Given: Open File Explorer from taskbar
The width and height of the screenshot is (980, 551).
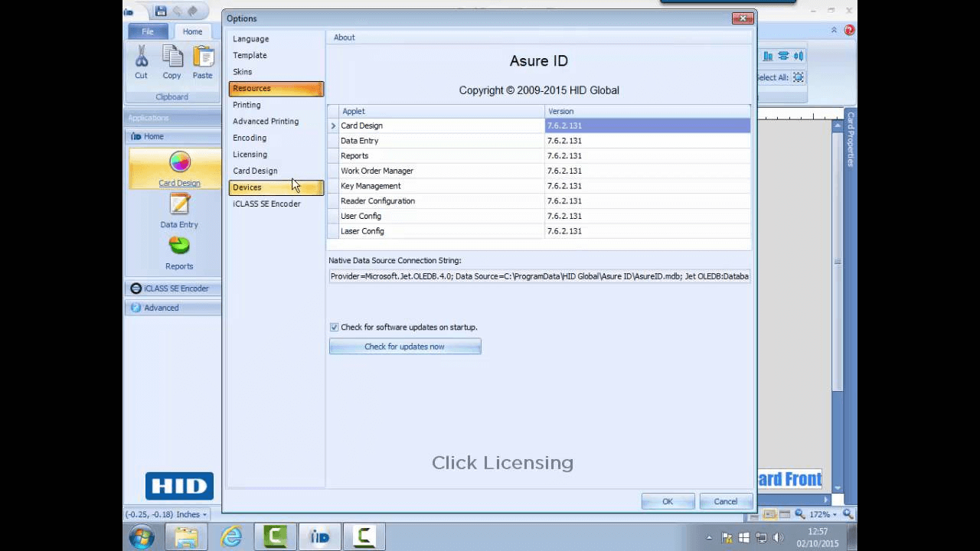Looking at the screenshot, I should (186, 537).
